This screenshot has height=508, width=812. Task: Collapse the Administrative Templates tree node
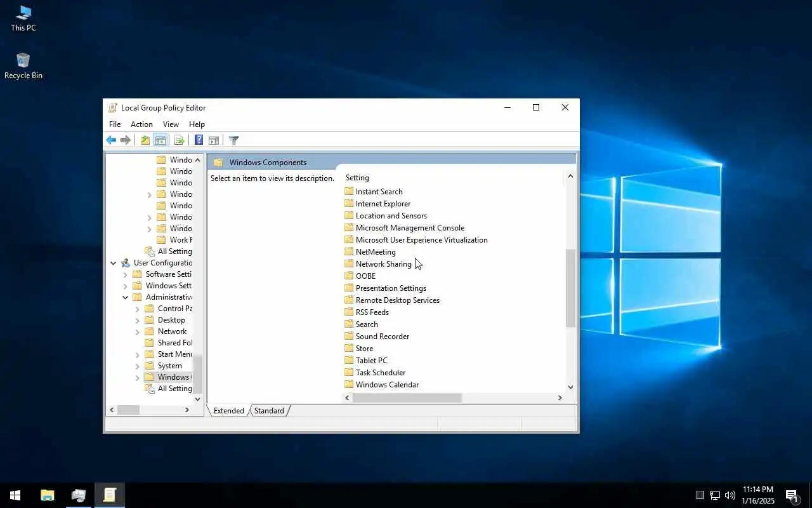125,297
